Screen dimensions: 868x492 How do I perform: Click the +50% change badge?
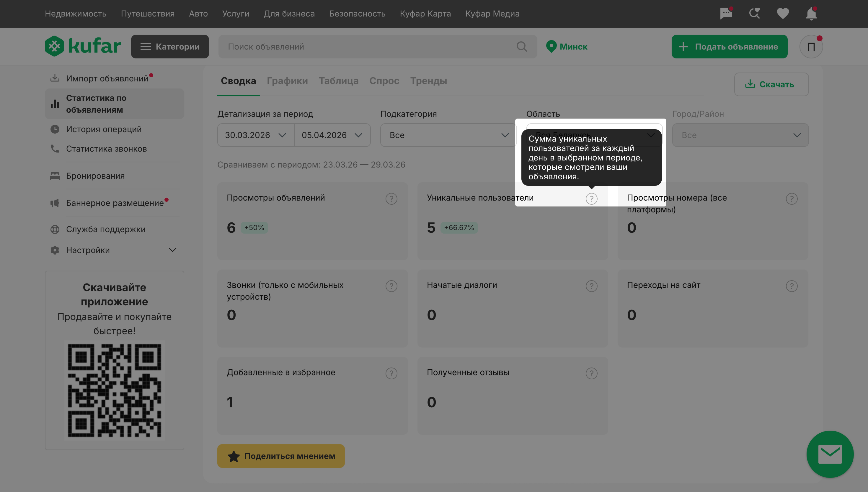pos(254,227)
